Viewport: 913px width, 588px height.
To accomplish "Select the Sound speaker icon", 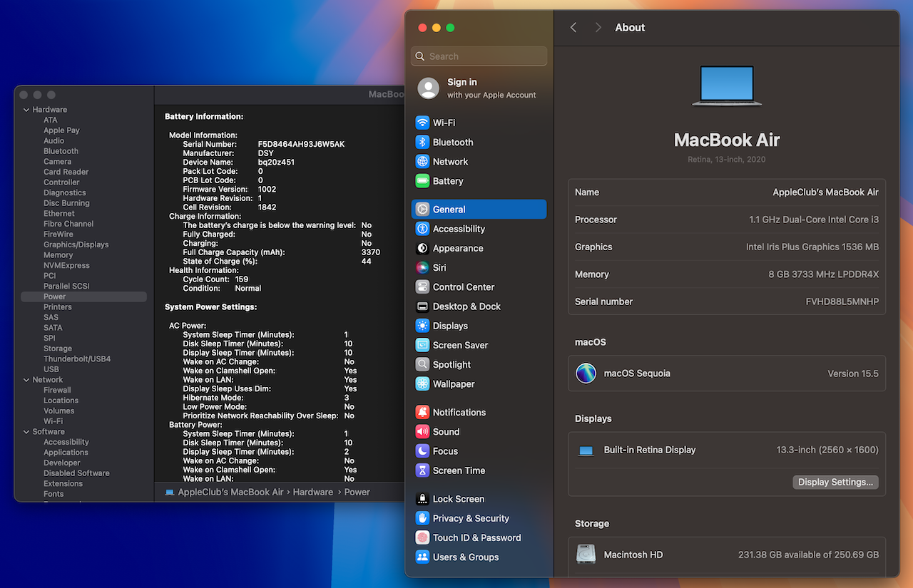I will 422,431.
